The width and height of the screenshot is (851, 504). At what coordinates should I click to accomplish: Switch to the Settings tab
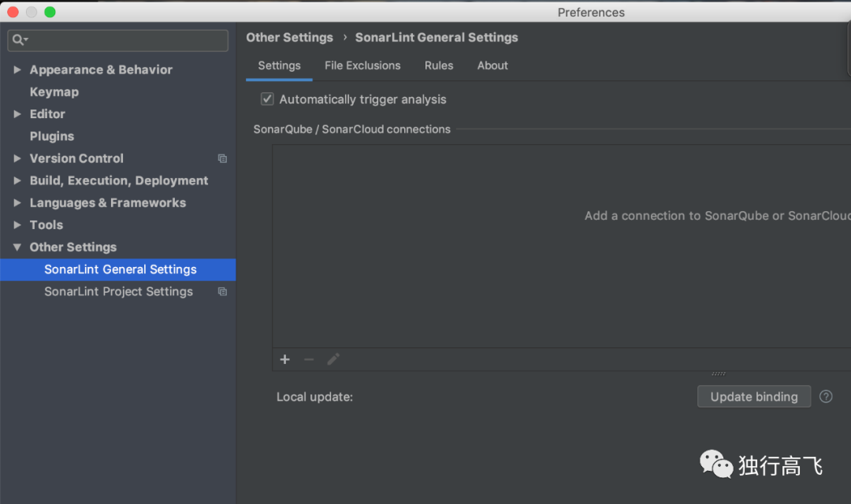point(279,65)
